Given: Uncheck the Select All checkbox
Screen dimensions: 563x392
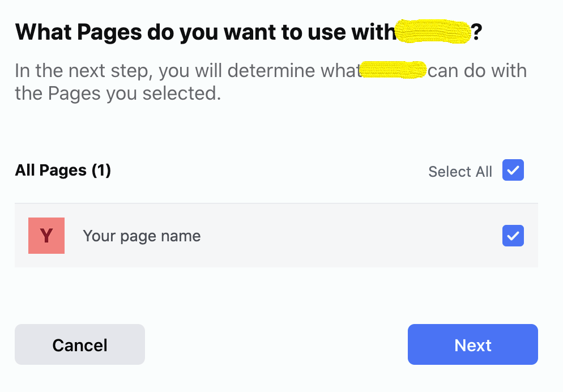Looking at the screenshot, I should click(513, 171).
